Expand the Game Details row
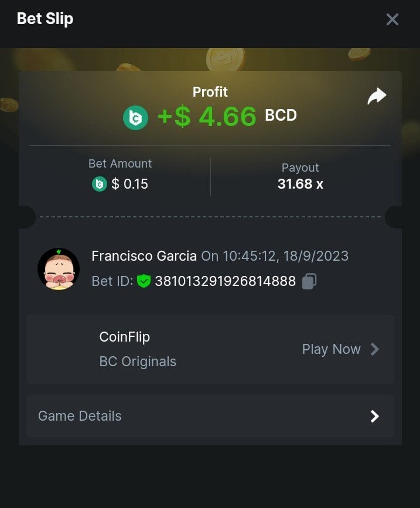 tap(210, 416)
